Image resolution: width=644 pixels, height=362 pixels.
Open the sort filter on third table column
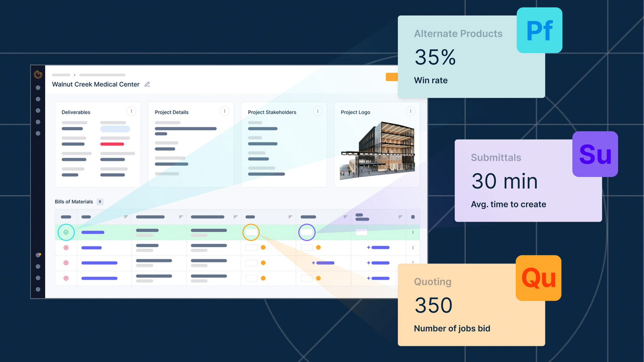tap(180, 217)
